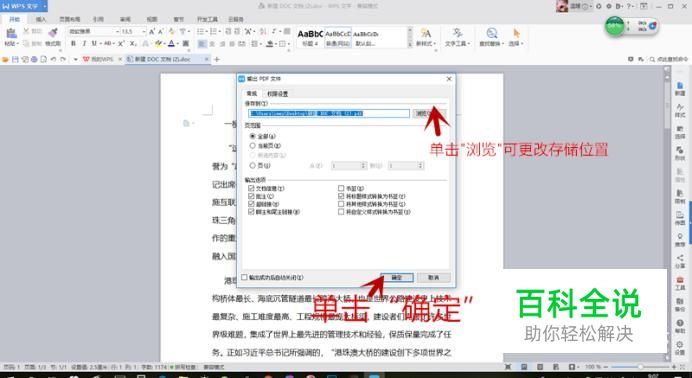Viewport: 692px width, 378px height.
Task: Click the Save icon in quick access bar
Action: click(15, 59)
